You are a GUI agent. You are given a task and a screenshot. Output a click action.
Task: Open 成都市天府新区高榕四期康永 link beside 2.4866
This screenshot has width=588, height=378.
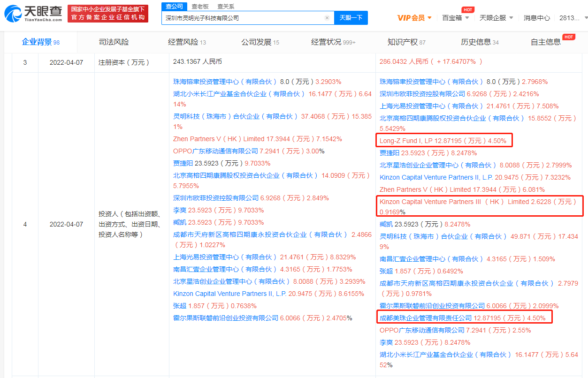[260, 234]
